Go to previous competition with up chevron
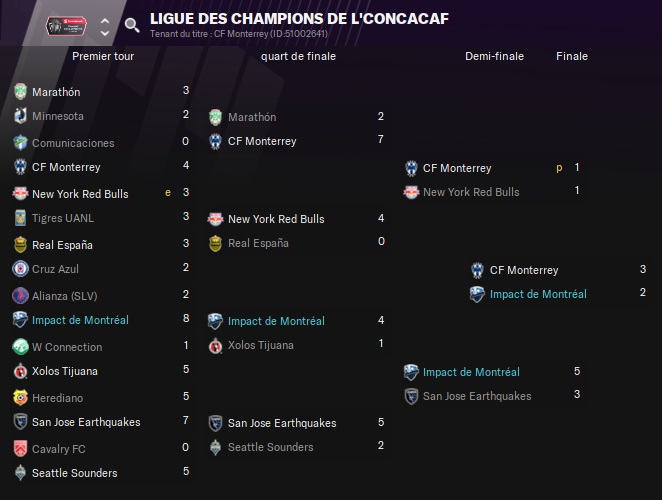 (x=105, y=20)
